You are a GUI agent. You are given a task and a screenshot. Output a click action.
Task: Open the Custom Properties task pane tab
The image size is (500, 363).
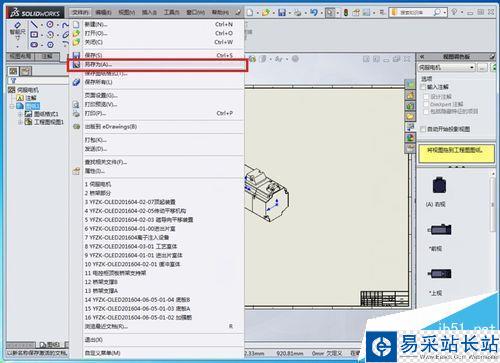(410, 148)
